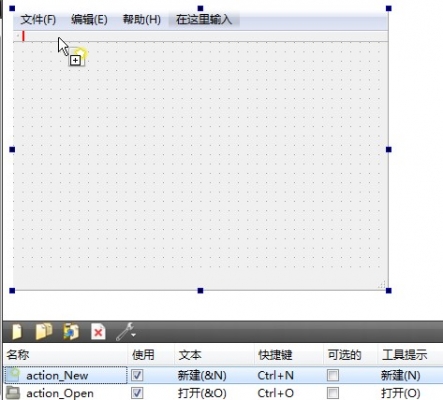Toggle 可选的 checkbox for action_New
Image resolution: width=443 pixels, height=400 pixels.
pos(333,375)
